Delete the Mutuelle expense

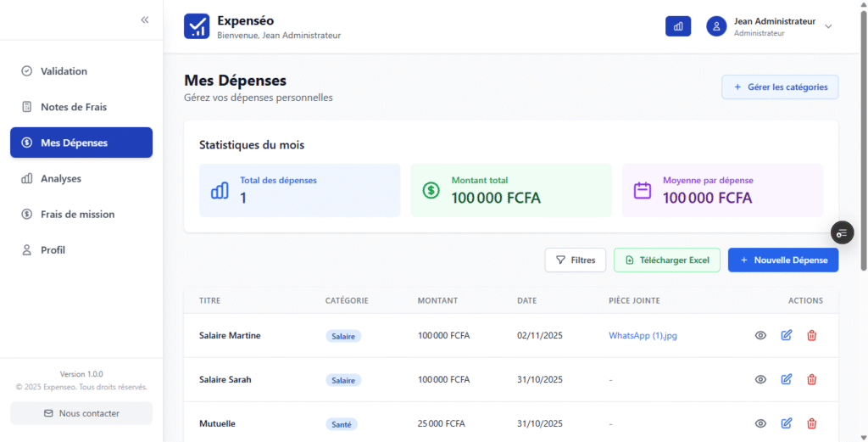pyautogui.click(x=811, y=423)
